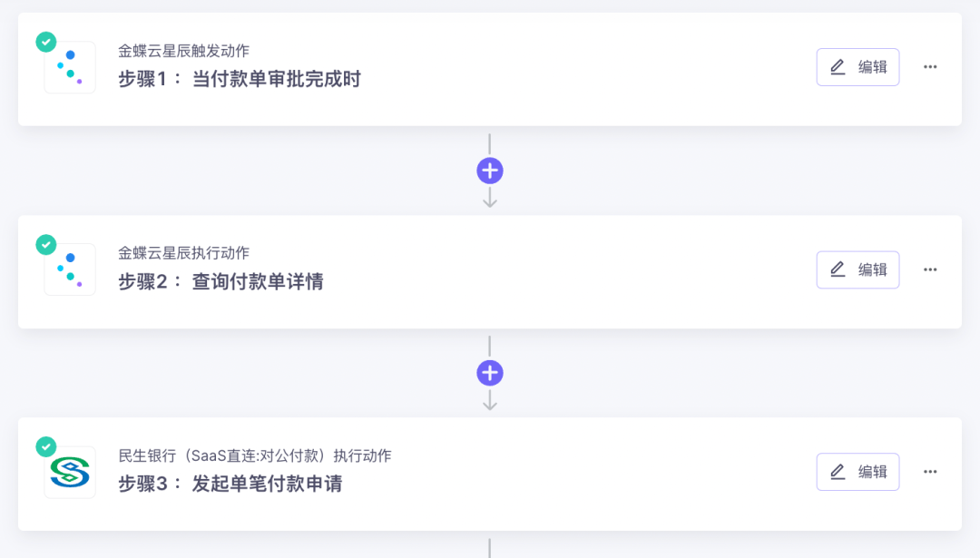980x558 pixels.
Task: Click 编辑 button for step 3
Action: [857, 472]
